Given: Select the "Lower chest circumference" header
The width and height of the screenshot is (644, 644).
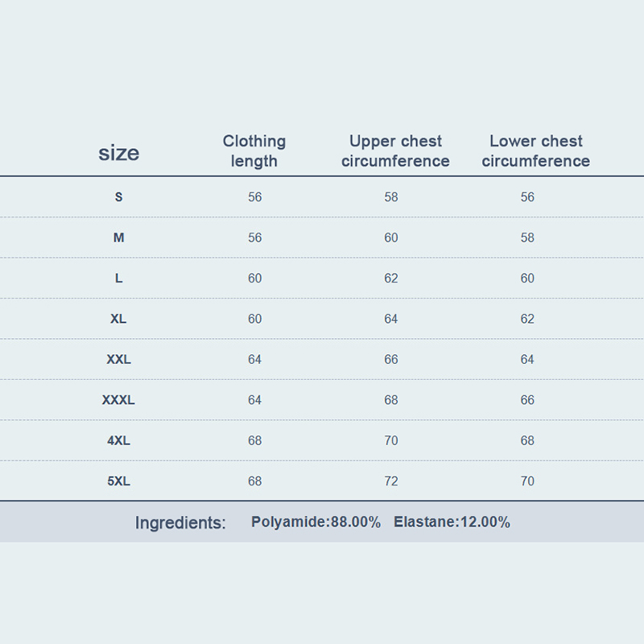Looking at the screenshot, I should click(x=535, y=151).
